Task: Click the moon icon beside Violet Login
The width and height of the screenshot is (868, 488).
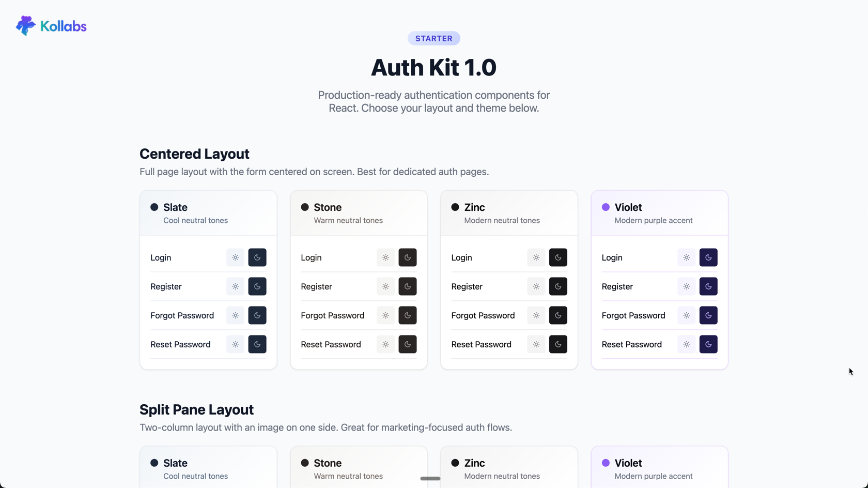Action: click(708, 257)
